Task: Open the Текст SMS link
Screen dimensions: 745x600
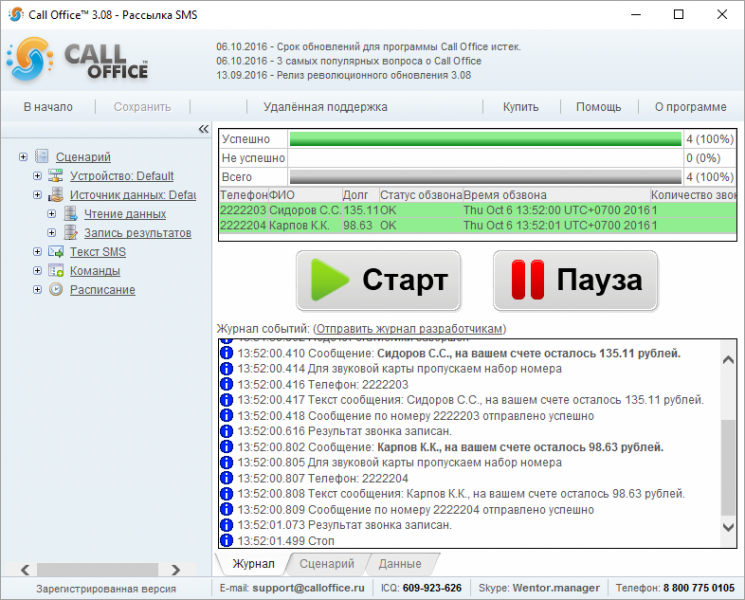Action: tap(98, 252)
